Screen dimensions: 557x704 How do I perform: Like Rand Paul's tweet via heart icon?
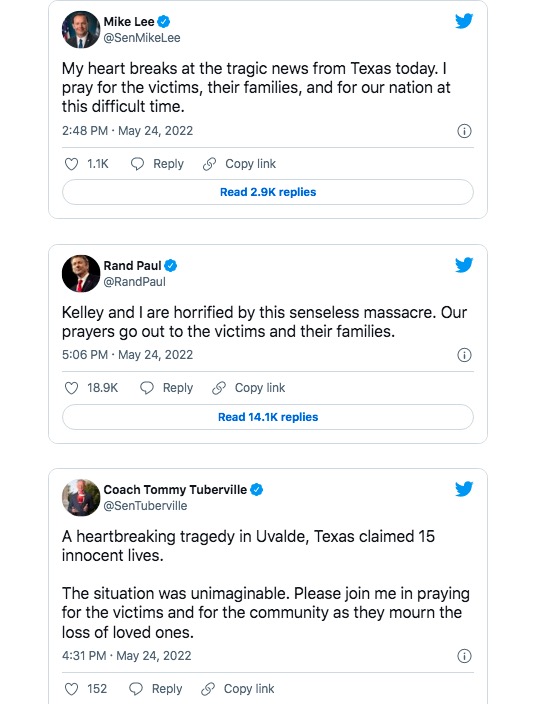[71, 388]
